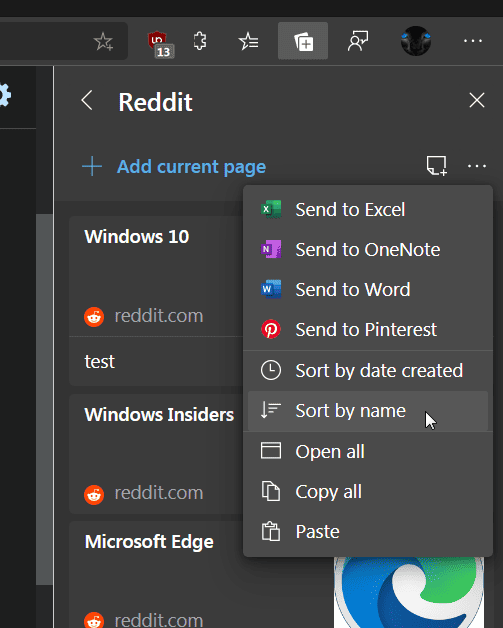The image size is (503, 628).
Task: Click Reddit favicon under Windows Insiders
Action: click(x=94, y=495)
